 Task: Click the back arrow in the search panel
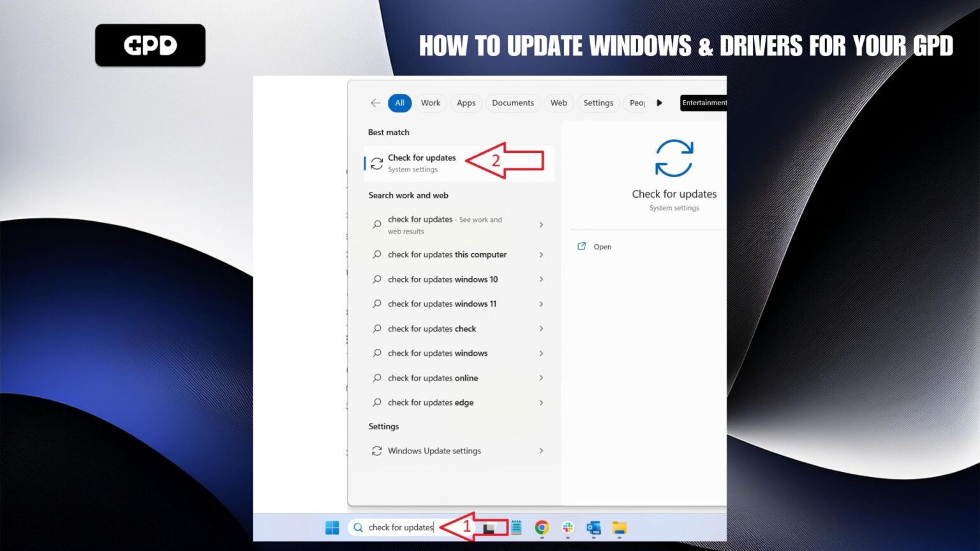point(375,103)
